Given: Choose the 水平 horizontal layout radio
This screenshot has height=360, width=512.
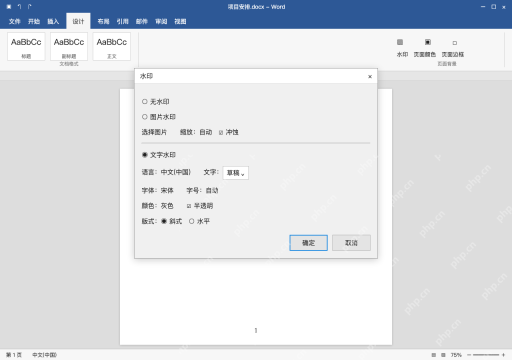Looking at the screenshot, I should [191, 221].
